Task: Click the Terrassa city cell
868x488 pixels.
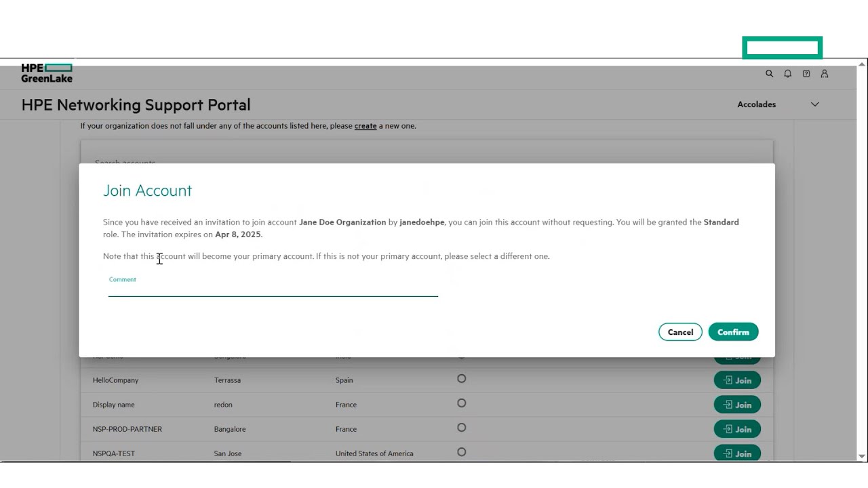Action: click(227, 380)
